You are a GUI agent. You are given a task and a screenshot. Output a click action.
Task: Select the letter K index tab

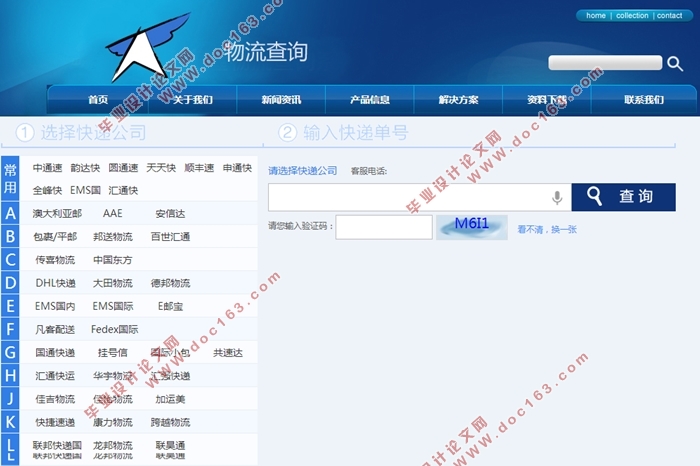tap(10, 422)
